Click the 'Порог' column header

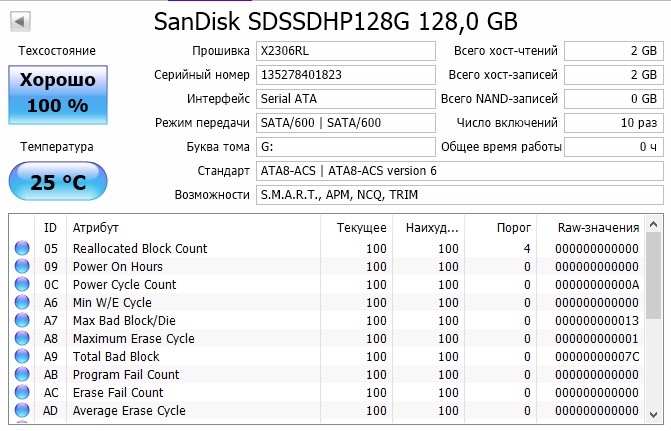click(x=514, y=227)
